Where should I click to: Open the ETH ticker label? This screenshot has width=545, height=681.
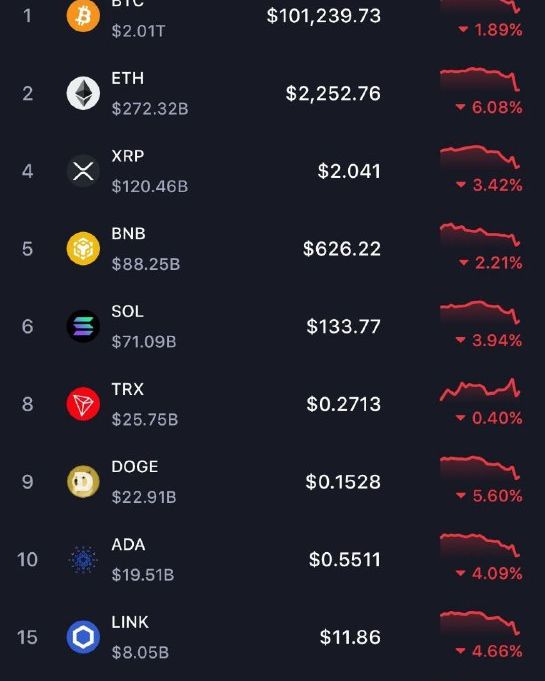(x=128, y=78)
